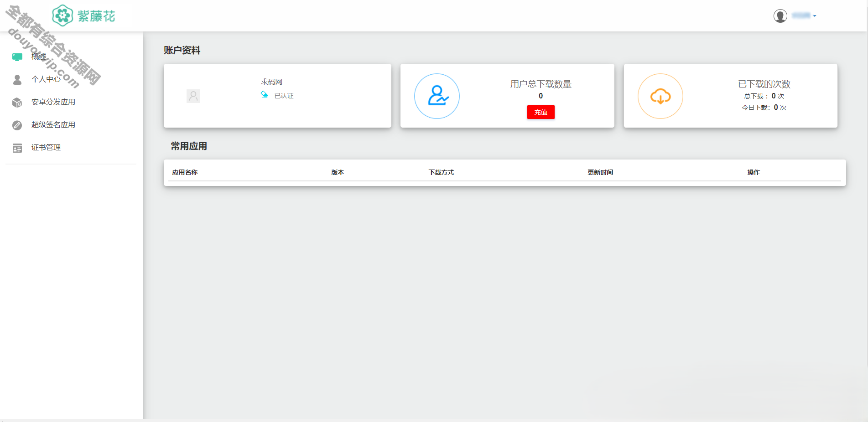The height and width of the screenshot is (422, 868).
Task: Open 证书管理 menu item
Action: pos(46,148)
